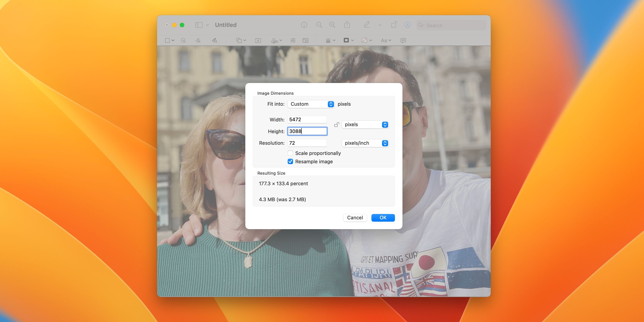Select the Instant Alpha wand tool
This screenshot has width=644, height=322.
coord(183,41)
